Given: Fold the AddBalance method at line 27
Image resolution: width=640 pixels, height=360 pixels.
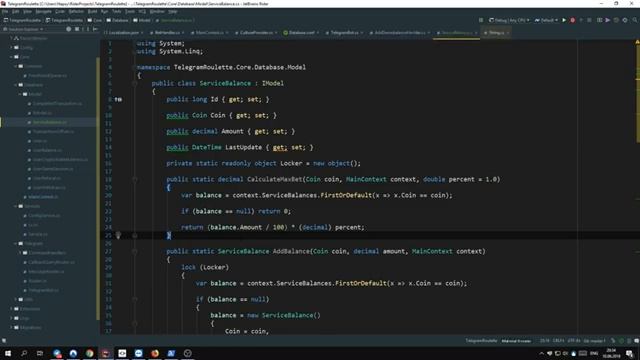Looking at the screenshot, I should point(134,251).
